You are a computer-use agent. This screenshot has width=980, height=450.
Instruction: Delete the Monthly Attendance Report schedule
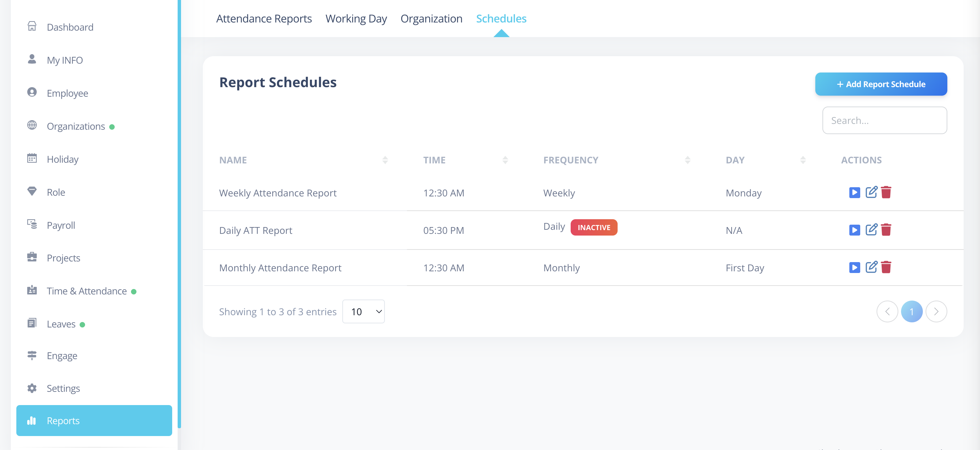pos(886,267)
